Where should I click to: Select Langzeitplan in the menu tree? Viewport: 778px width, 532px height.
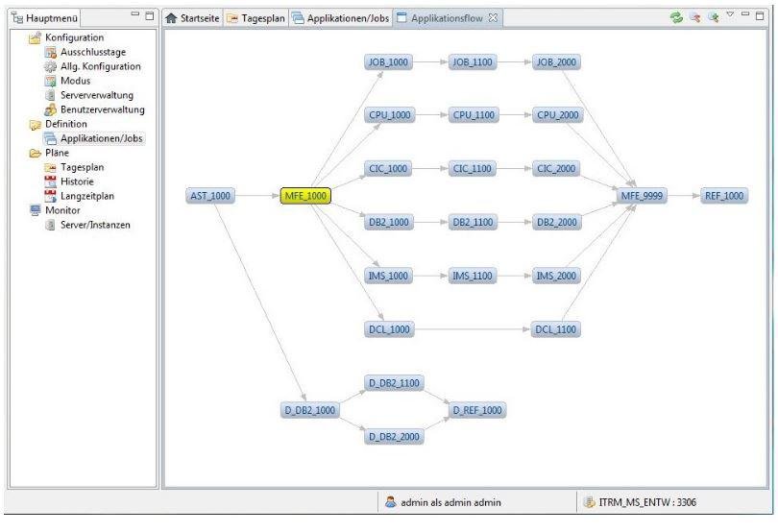click(87, 196)
